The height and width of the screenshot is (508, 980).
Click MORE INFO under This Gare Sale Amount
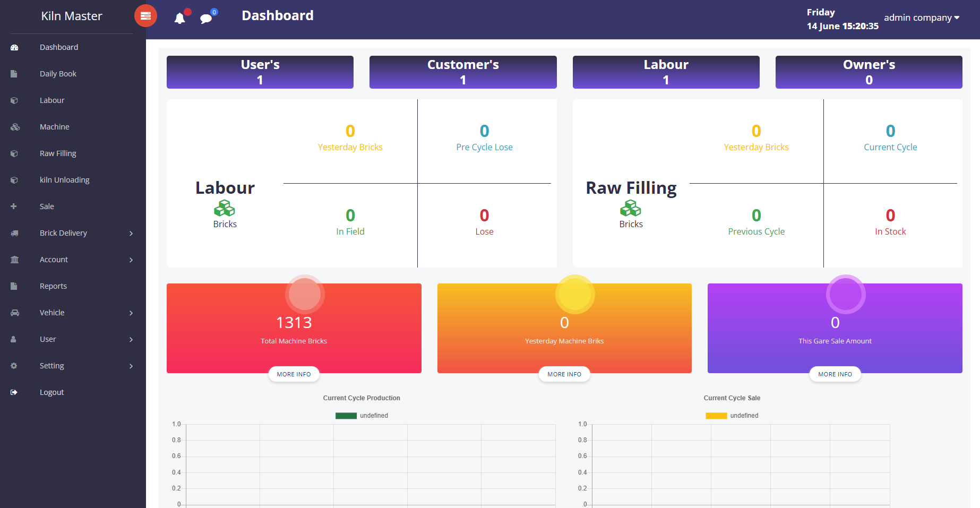(835, 374)
